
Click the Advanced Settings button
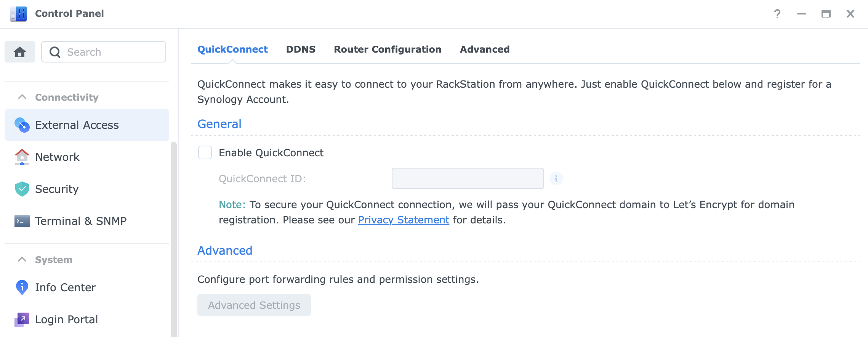(x=254, y=305)
